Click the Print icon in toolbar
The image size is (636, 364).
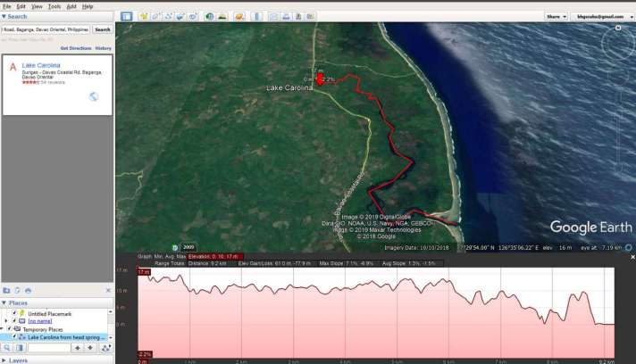pos(286,16)
